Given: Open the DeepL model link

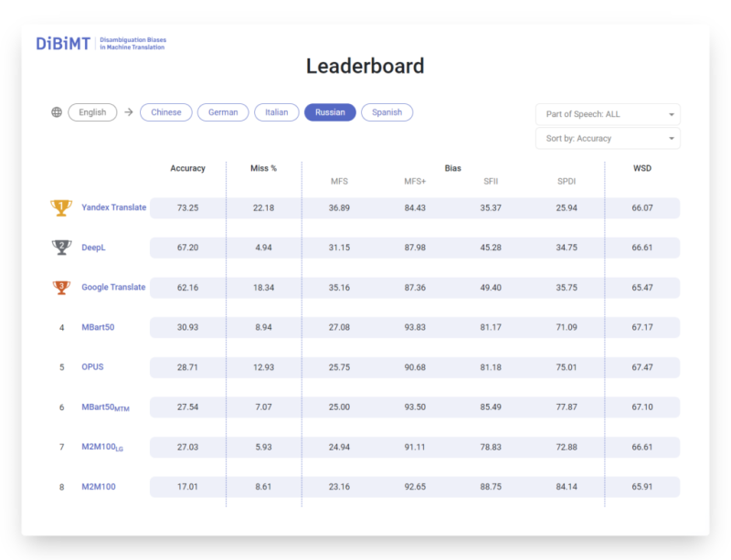Looking at the screenshot, I should click(95, 248).
